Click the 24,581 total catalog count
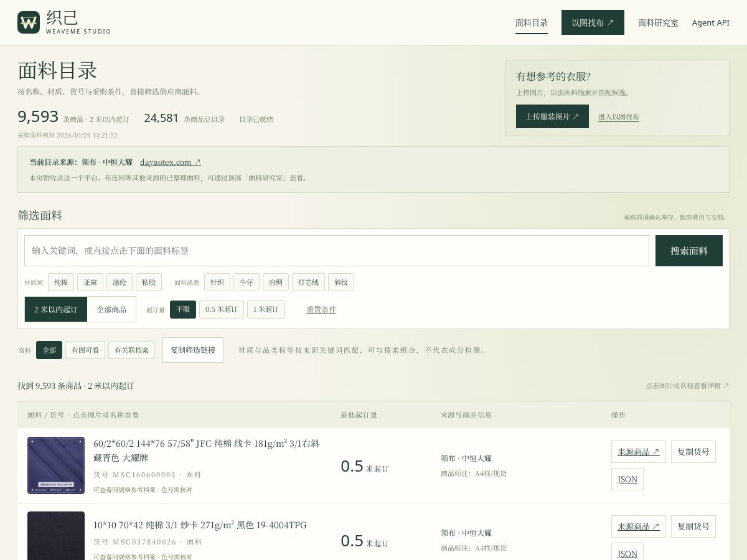747x560 pixels. (x=161, y=118)
